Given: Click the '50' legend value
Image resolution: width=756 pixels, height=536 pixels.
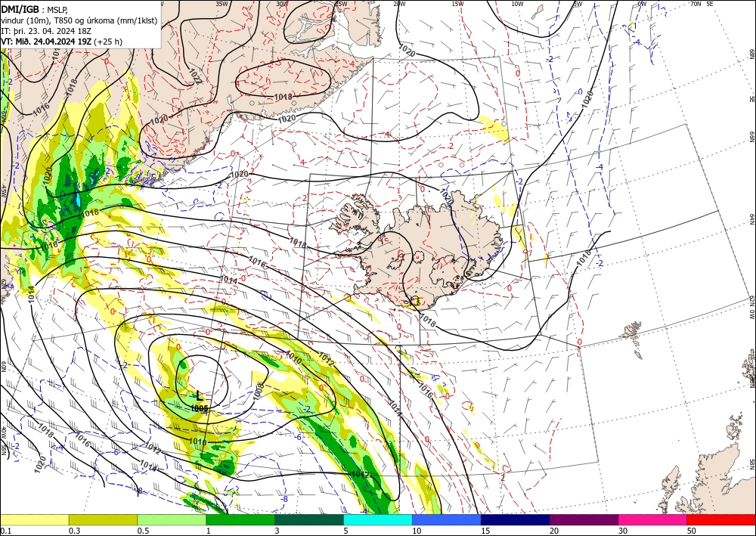Looking at the screenshot, I should point(692,531).
